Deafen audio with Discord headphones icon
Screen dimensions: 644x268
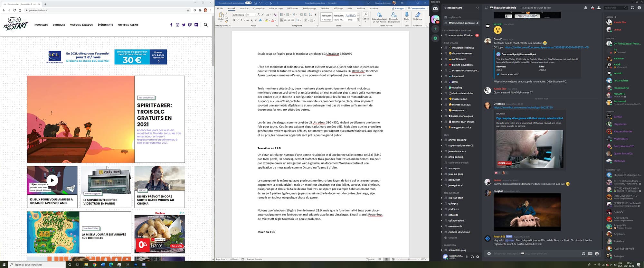click(x=472, y=257)
